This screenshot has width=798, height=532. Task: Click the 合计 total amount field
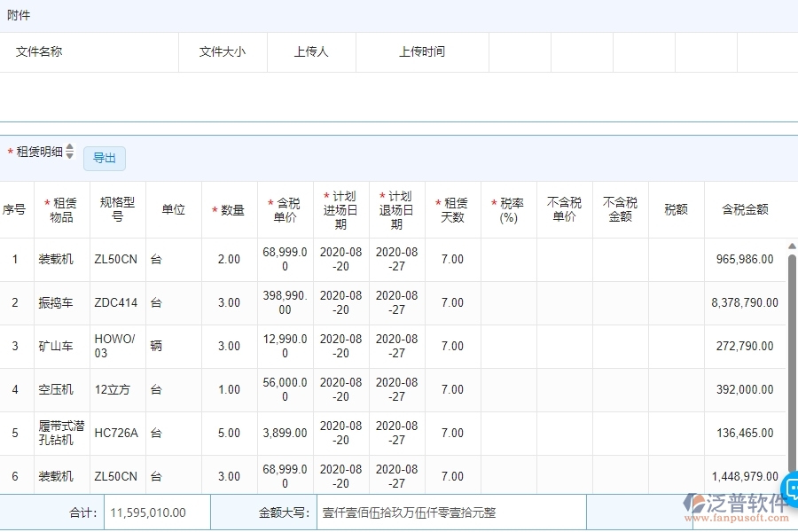(149, 512)
